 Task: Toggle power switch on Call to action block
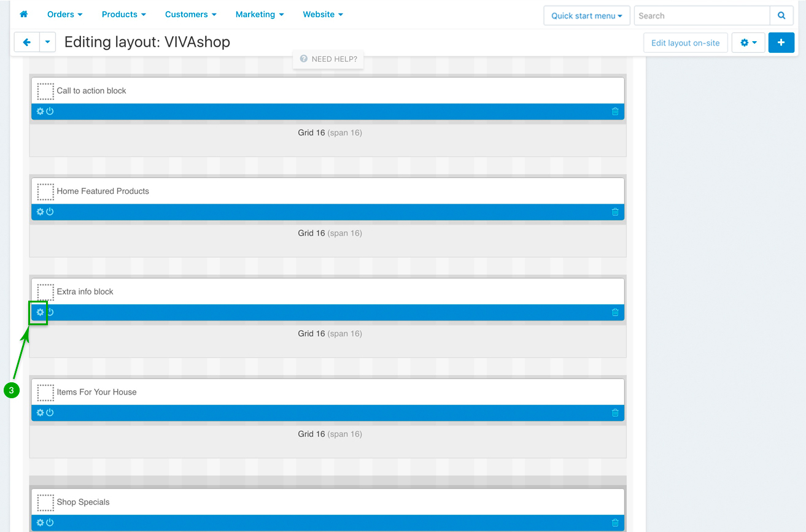coord(50,112)
